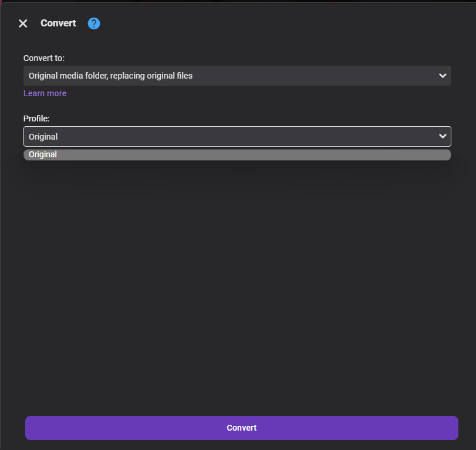
Task: Select the highlighted Original option in the list
Action: tap(43, 155)
